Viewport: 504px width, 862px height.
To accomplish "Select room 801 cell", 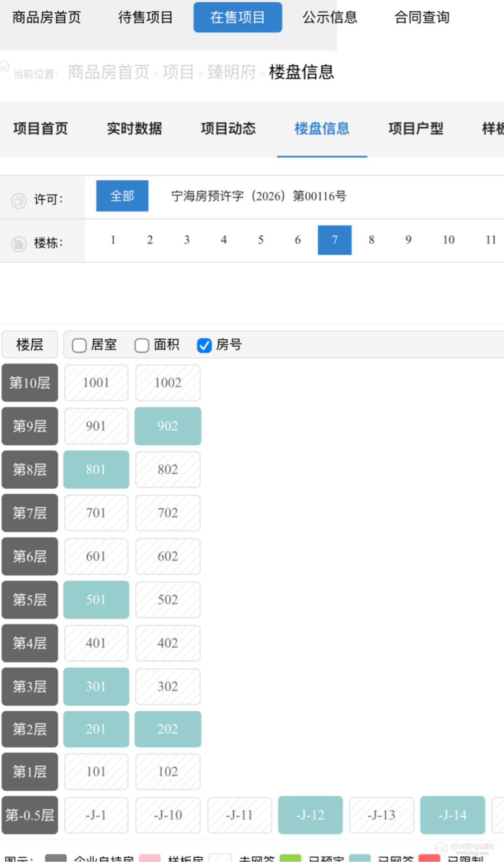I will (96, 470).
